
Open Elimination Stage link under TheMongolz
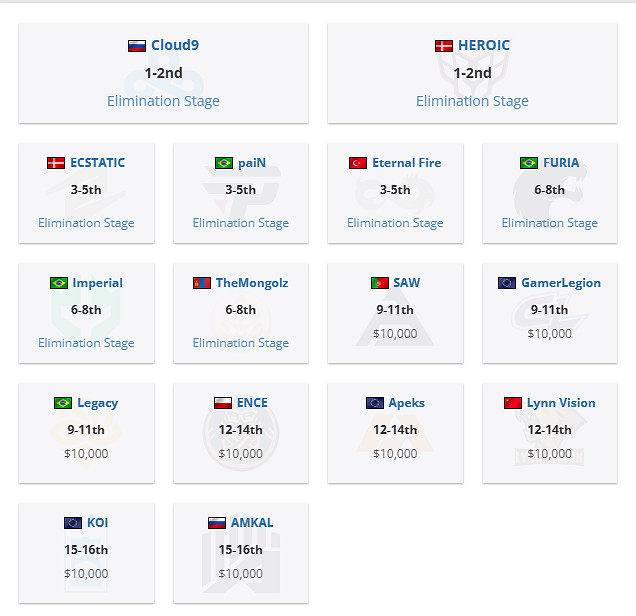(x=241, y=343)
